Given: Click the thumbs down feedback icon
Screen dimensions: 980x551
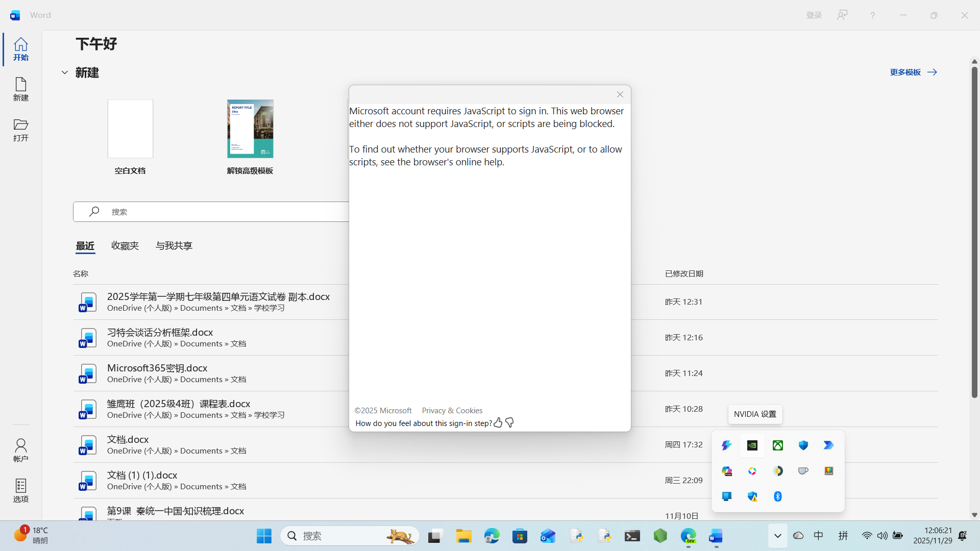Looking at the screenshot, I should tap(509, 422).
